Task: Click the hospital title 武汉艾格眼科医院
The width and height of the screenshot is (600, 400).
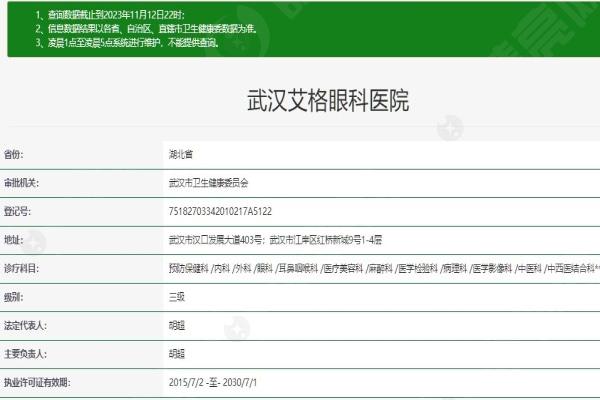Action: pos(328,101)
